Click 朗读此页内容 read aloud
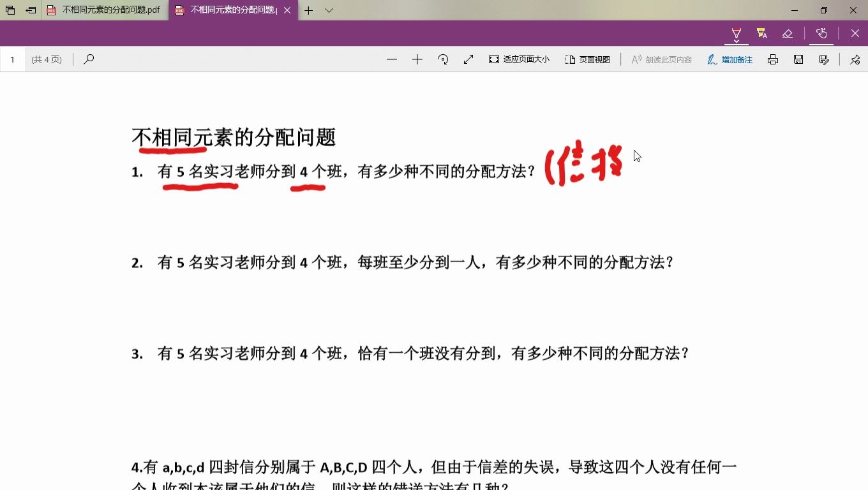868x490 pixels. pyautogui.click(x=661, y=59)
